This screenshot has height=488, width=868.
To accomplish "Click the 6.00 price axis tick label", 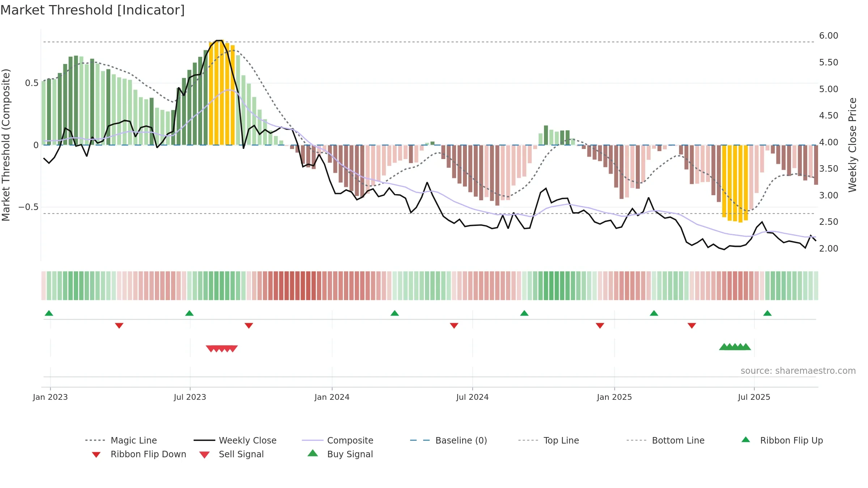I will pos(829,36).
